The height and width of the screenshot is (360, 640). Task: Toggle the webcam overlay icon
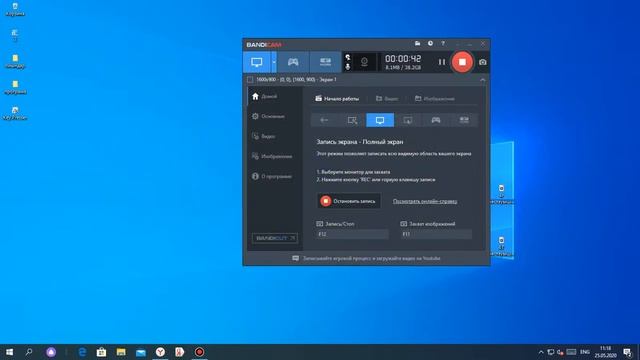click(364, 62)
